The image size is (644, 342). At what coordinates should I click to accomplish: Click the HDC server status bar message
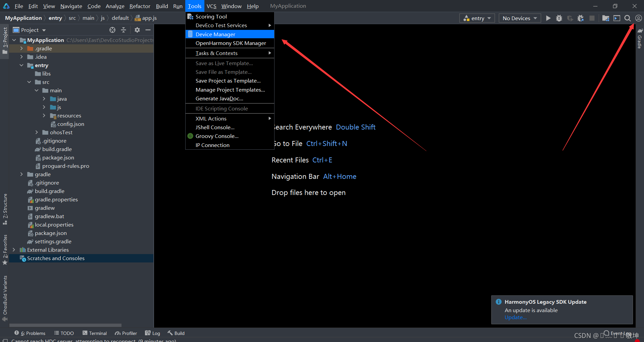(x=94, y=340)
